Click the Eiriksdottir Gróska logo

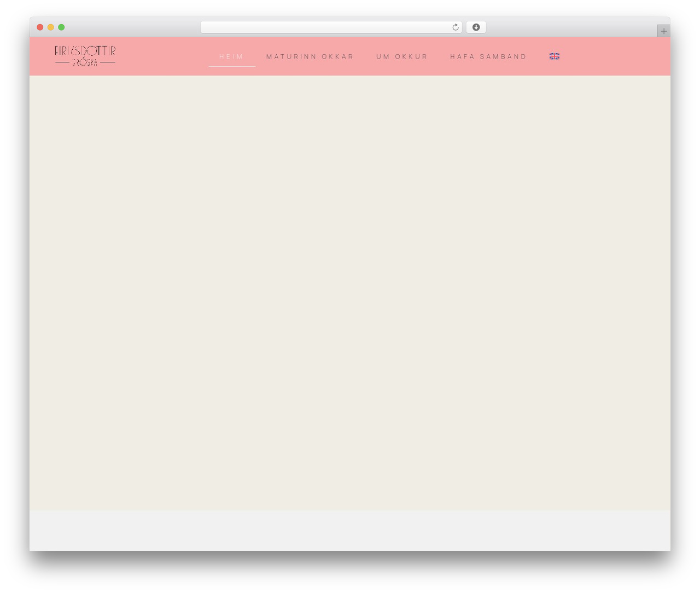click(85, 56)
